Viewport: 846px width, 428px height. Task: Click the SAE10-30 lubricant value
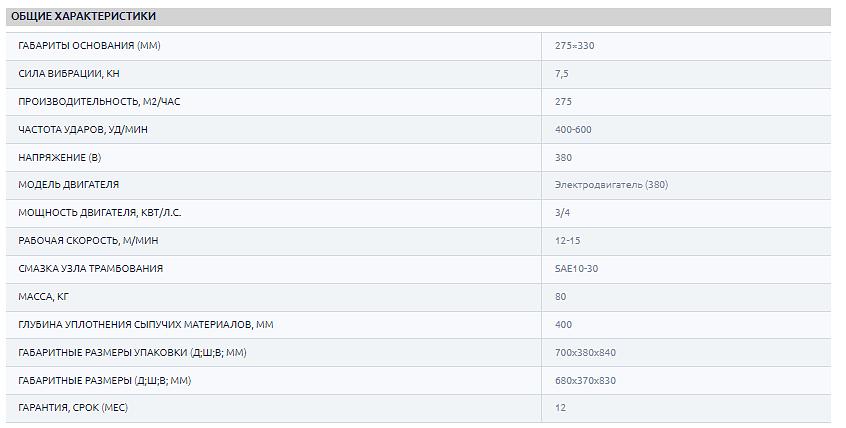point(576,269)
